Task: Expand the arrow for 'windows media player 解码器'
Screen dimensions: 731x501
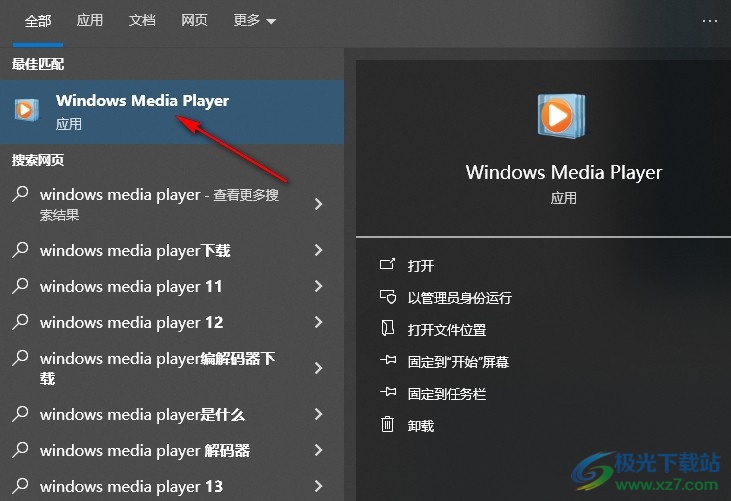Action: click(318, 450)
